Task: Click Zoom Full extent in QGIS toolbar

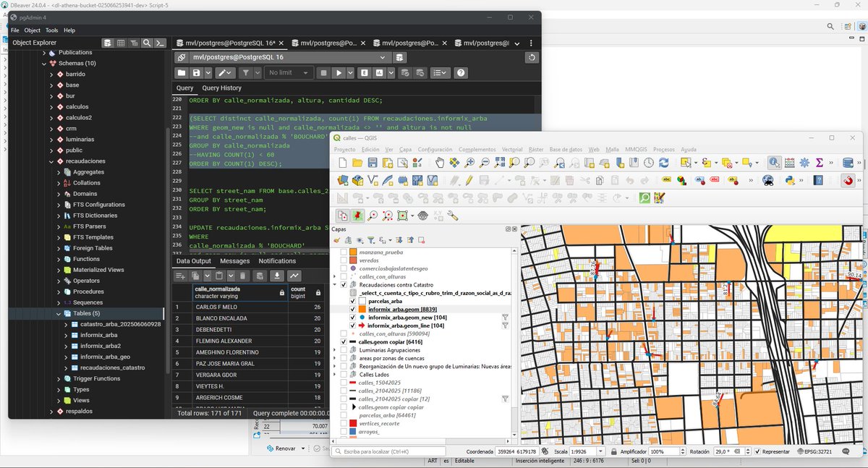Action: pyautogui.click(x=500, y=163)
